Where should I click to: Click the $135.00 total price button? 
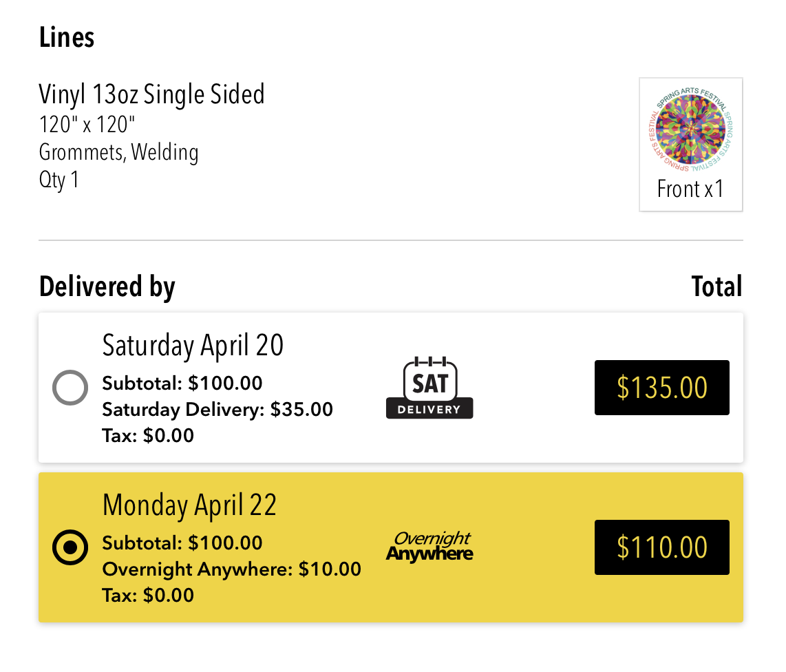(661, 388)
